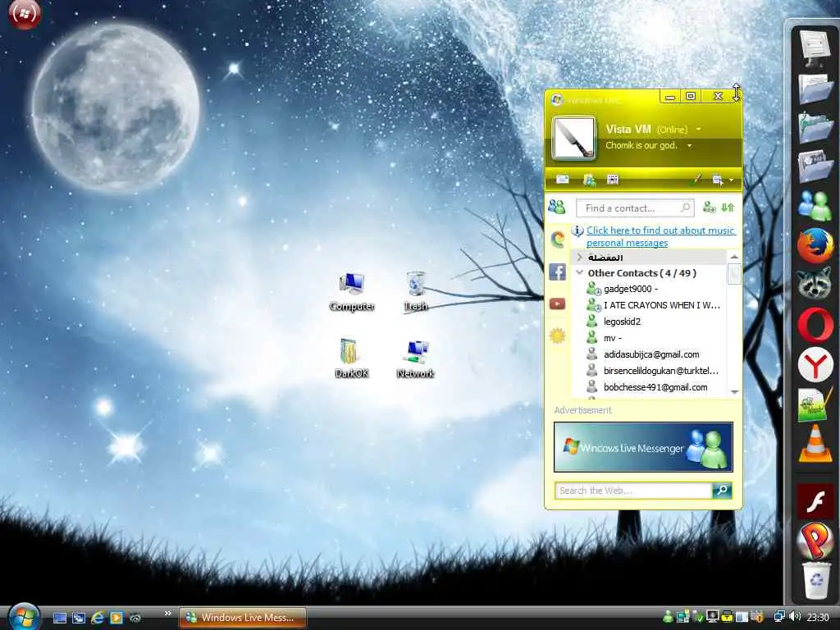Open the PopCap P icon in dock
The height and width of the screenshot is (630, 840).
point(815,541)
